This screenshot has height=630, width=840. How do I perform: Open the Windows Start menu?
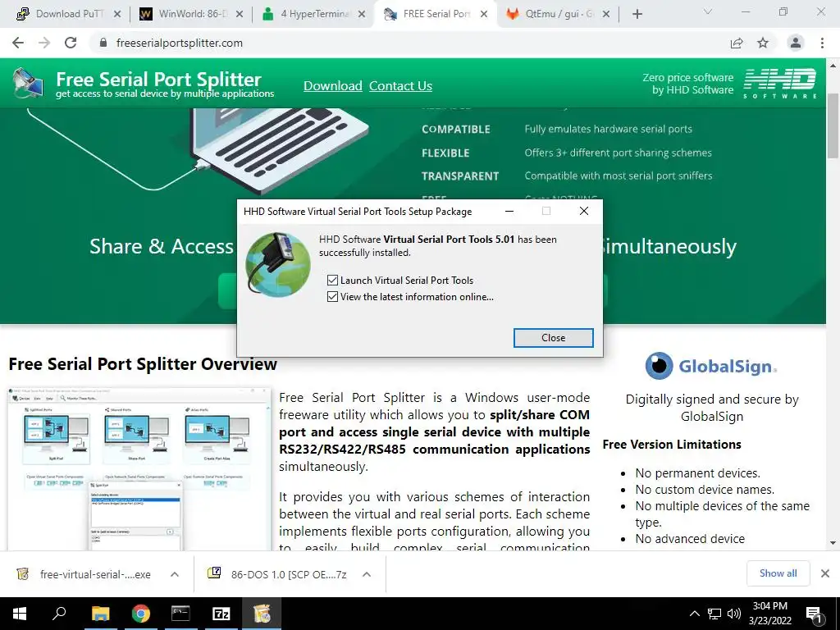tap(20, 614)
